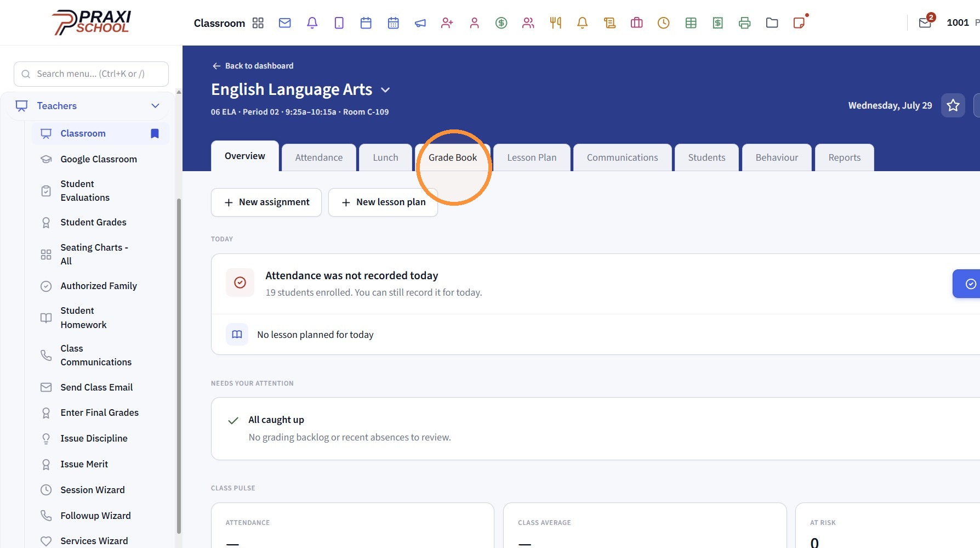Open Issue Discipline in sidebar

pos(100,438)
